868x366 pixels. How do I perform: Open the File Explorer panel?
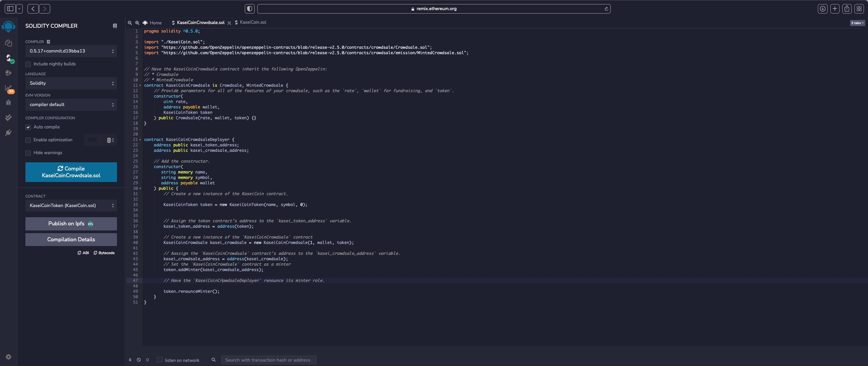pyautogui.click(x=8, y=43)
